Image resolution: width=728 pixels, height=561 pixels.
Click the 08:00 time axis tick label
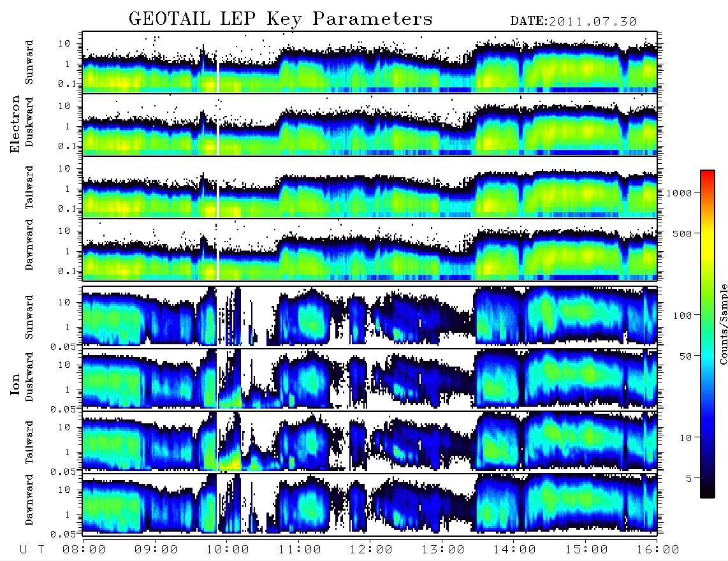84,550
